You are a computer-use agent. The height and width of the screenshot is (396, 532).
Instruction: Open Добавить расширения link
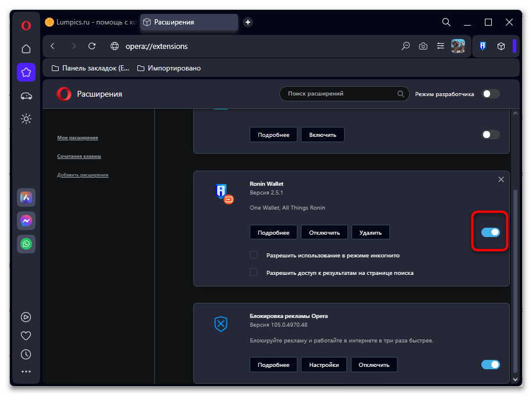[83, 175]
